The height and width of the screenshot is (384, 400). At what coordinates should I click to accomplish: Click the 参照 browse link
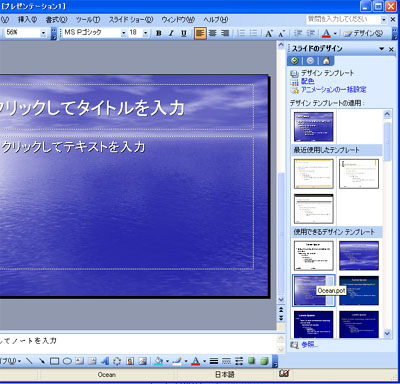click(x=309, y=345)
